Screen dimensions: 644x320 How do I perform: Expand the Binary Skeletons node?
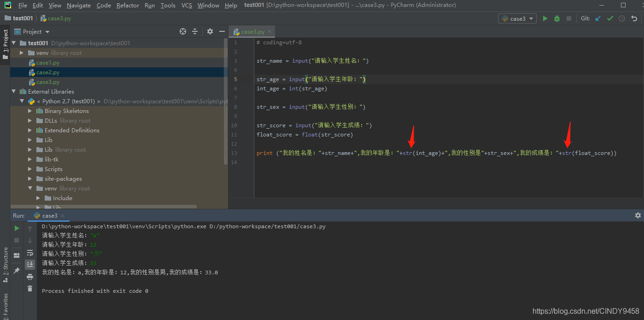(30, 111)
